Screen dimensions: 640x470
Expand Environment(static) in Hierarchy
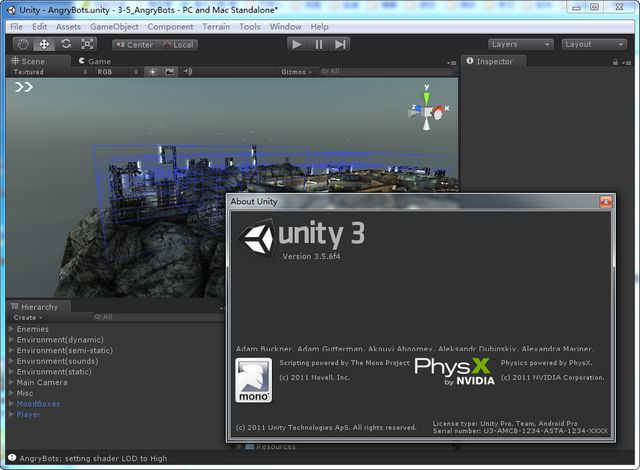[x=11, y=371]
